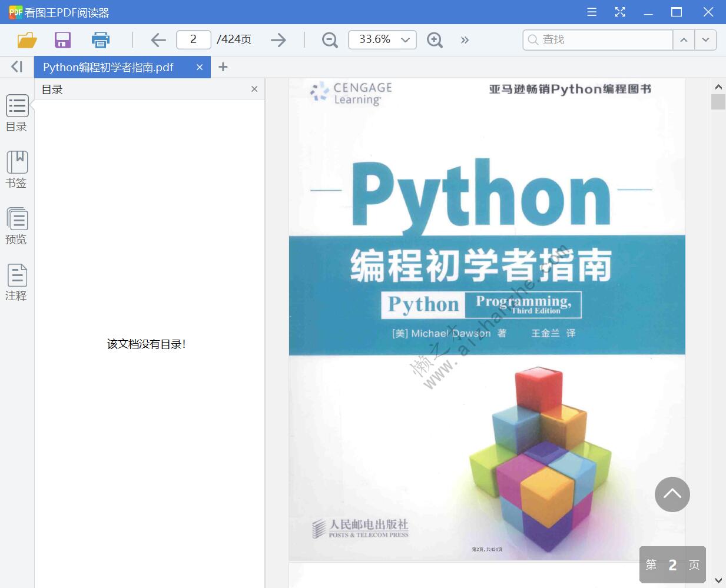726x588 pixels.
Task: Open a file with the folder icon
Action: (x=27, y=40)
